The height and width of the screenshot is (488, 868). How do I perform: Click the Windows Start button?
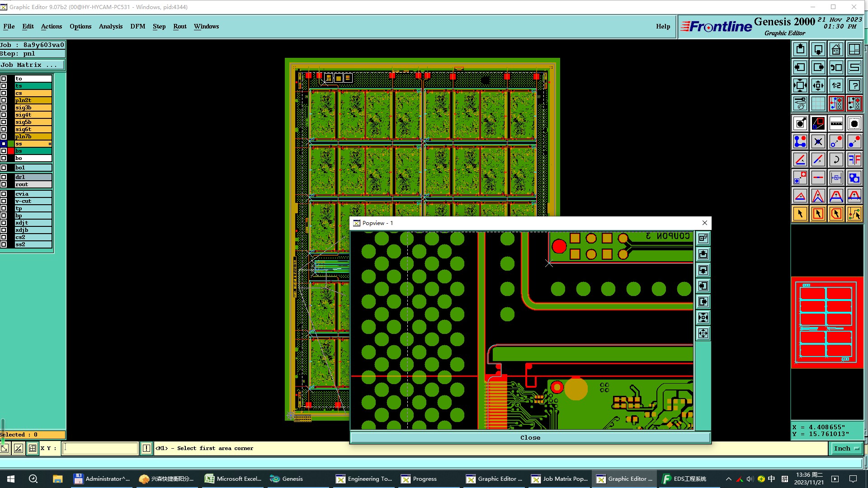click(x=11, y=479)
